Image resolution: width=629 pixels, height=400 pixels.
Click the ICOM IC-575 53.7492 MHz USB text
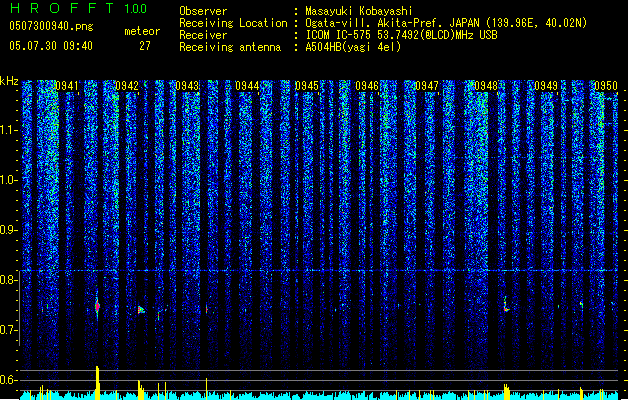click(x=402, y=35)
